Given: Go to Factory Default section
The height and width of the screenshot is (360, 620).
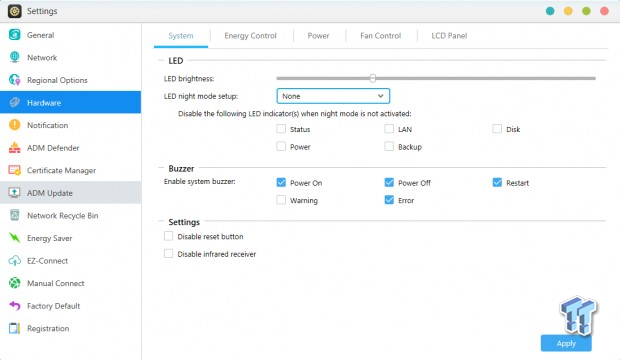Looking at the screenshot, I should (70, 305).
